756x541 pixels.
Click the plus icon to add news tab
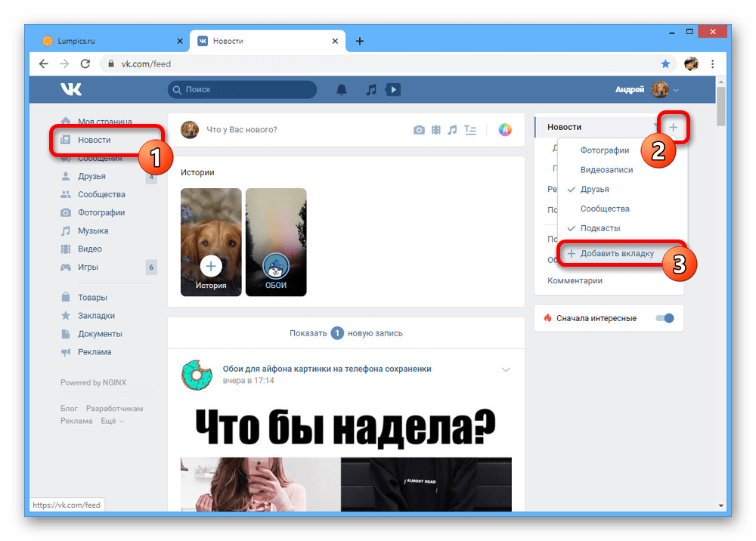click(x=673, y=128)
